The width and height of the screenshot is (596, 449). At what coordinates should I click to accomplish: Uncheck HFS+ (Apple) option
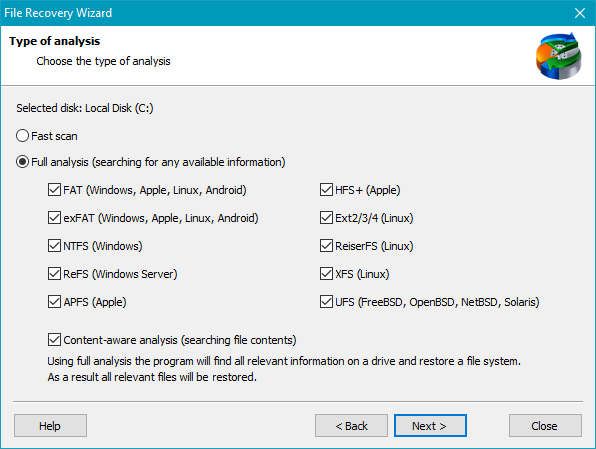click(327, 190)
